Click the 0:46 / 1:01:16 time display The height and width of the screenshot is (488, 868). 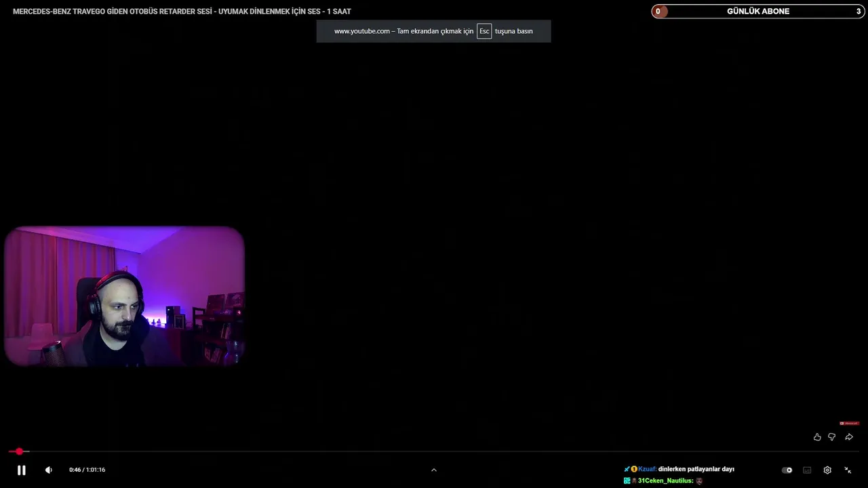pyautogui.click(x=87, y=470)
